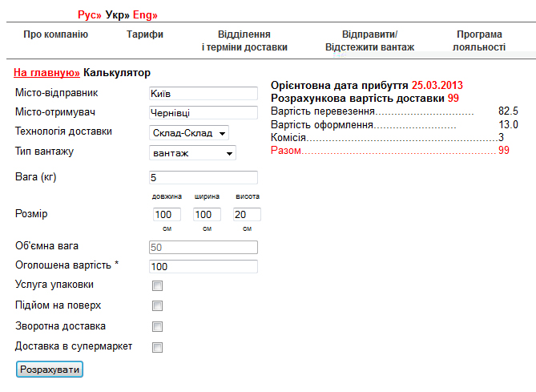Image resolution: width=536 pixels, height=392 pixels.
Task: Tick the Услуга упаковки checkbox
Action: [158, 285]
